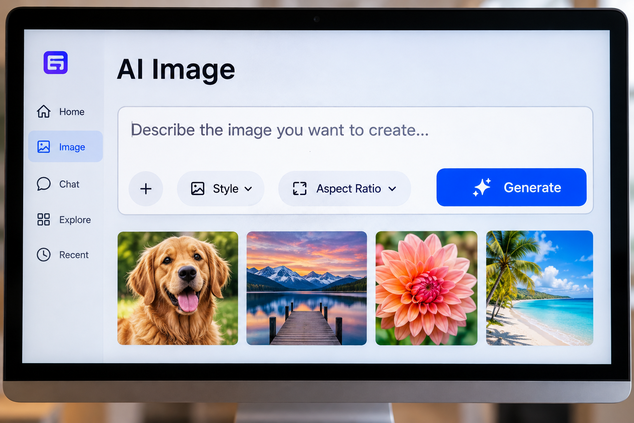Viewport: 634px width, 423px height.
Task: Click the Generate button label
Action: [532, 188]
